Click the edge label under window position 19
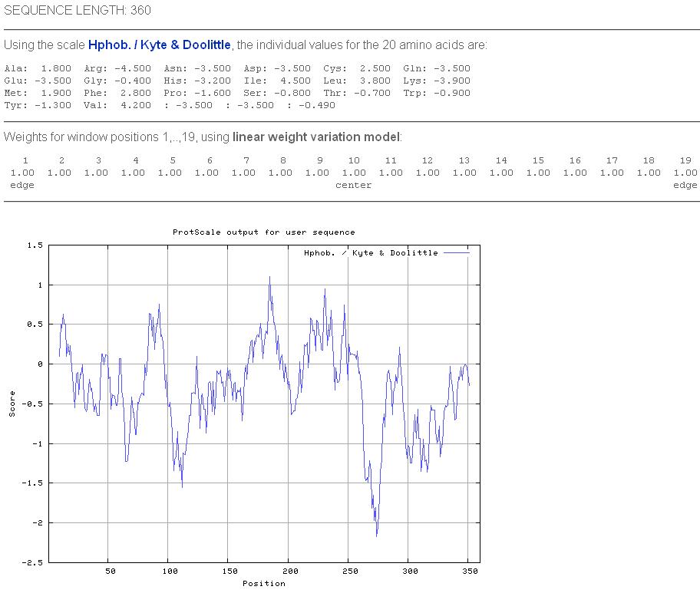700x593 pixels. tap(685, 185)
